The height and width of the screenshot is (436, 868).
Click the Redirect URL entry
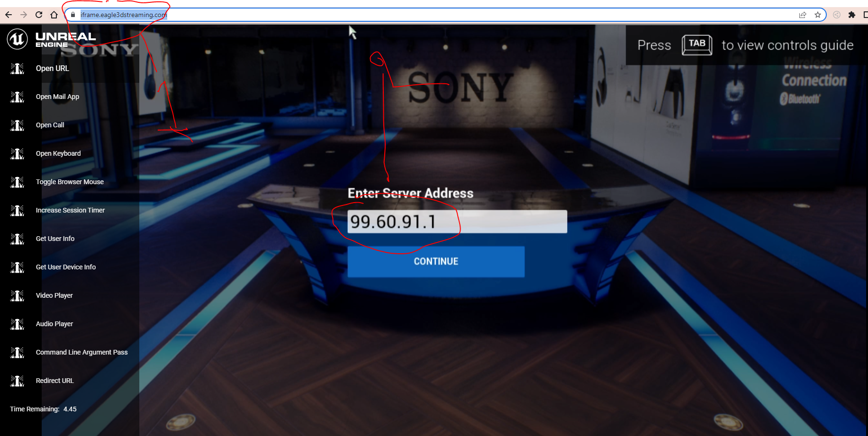pyautogui.click(x=55, y=381)
